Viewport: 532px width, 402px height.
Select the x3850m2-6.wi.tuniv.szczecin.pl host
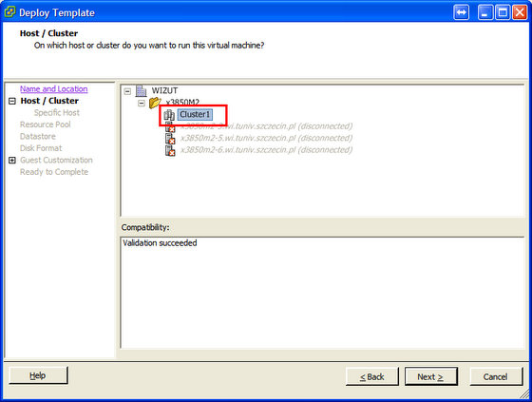tap(266, 150)
